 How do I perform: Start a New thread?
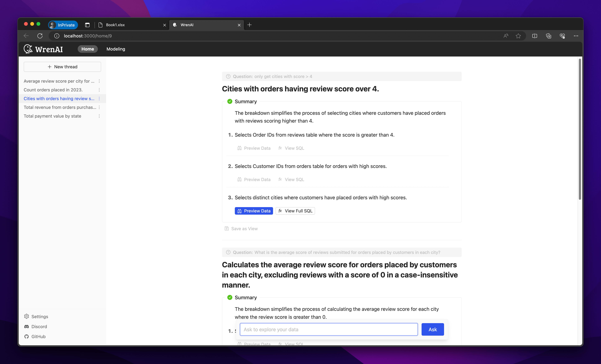(62, 67)
